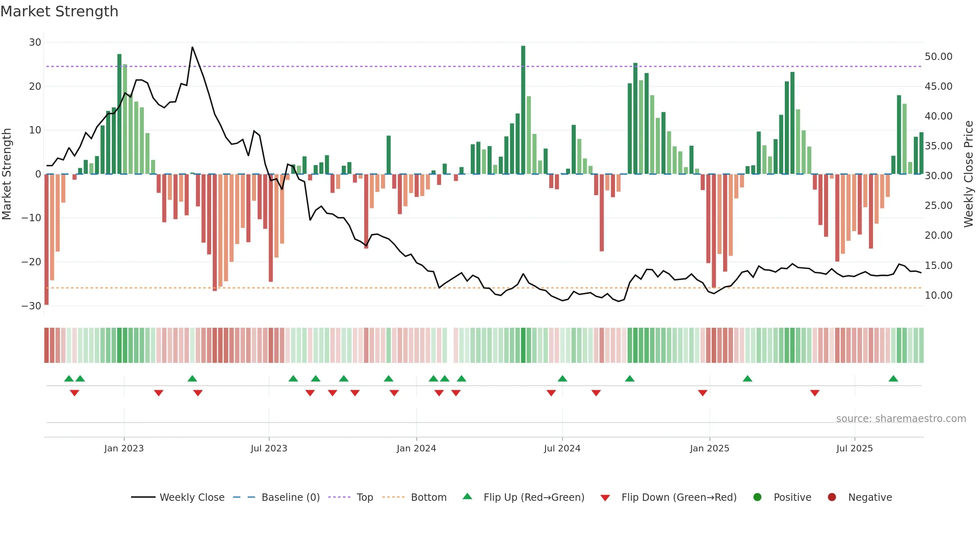Click the −20 left axis tick label
The width and height of the screenshot is (980, 551).
tap(31, 262)
